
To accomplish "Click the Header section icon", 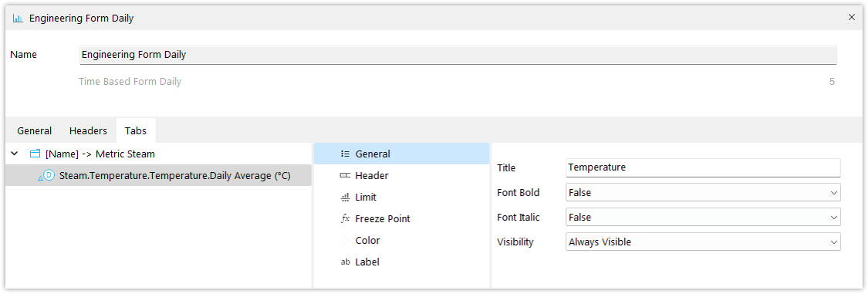I will pyautogui.click(x=345, y=175).
